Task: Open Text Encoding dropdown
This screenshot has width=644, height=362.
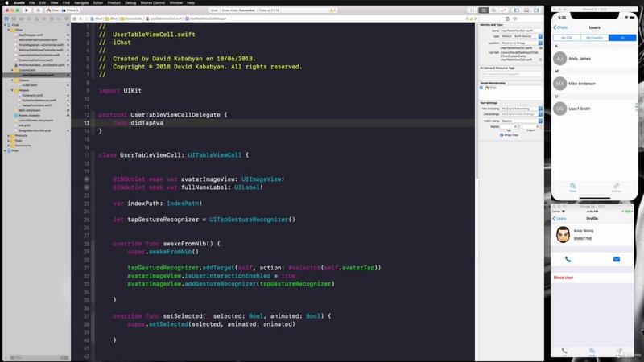Action: click(x=521, y=109)
